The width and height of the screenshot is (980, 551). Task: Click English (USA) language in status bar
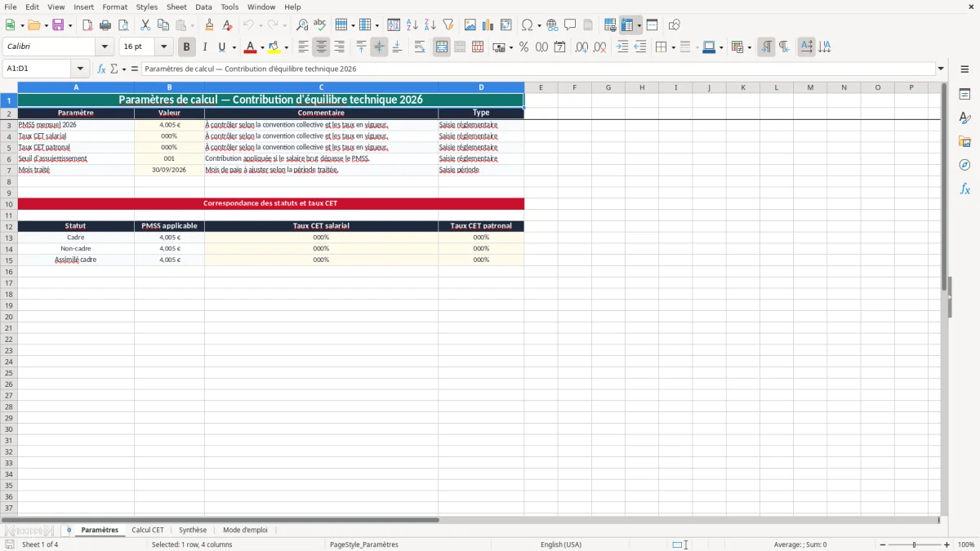click(x=561, y=544)
